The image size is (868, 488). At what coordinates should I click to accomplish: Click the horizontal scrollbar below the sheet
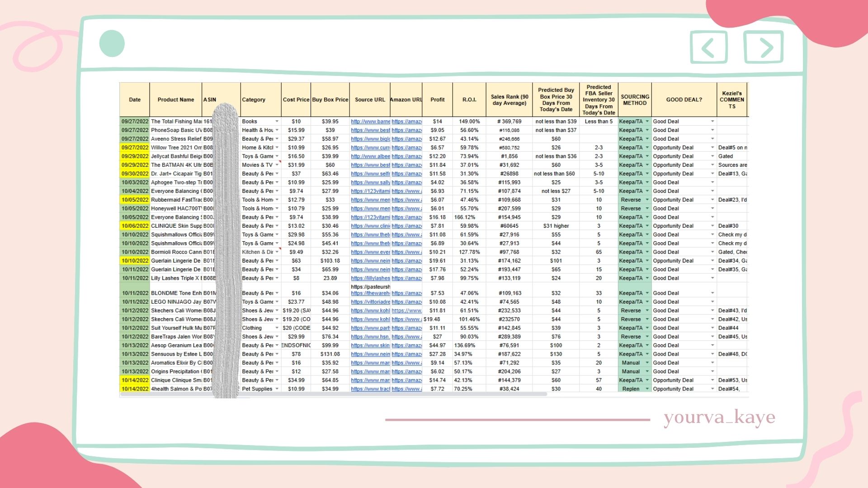tap(334, 394)
